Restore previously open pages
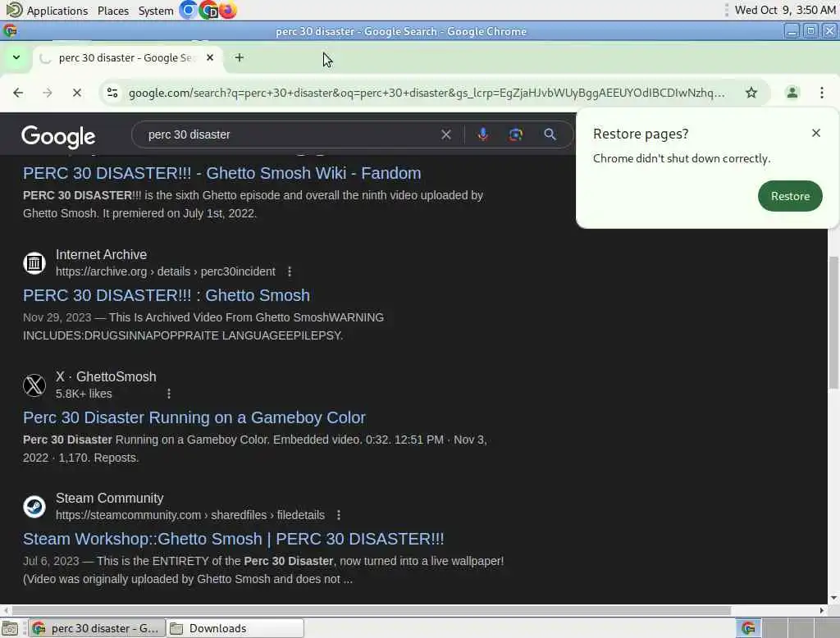The height and width of the screenshot is (638, 840). [x=790, y=196]
